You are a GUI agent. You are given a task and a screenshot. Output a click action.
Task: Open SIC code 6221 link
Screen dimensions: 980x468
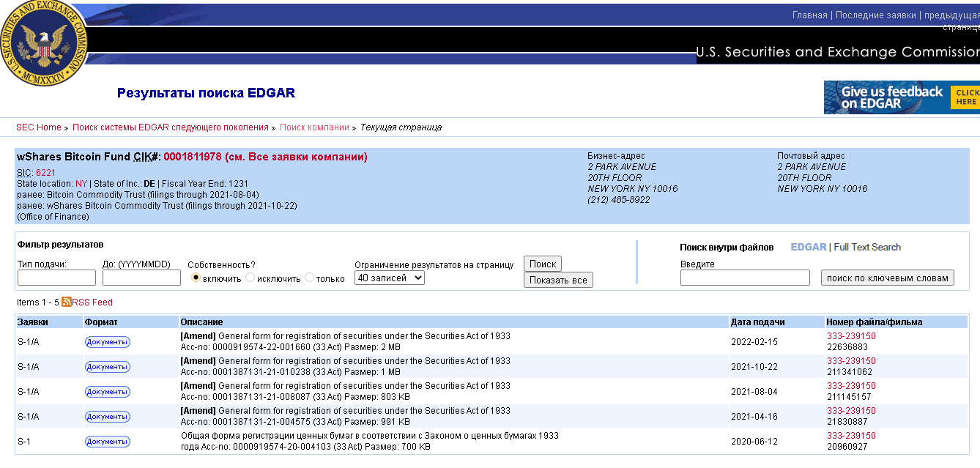pyautogui.click(x=45, y=173)
